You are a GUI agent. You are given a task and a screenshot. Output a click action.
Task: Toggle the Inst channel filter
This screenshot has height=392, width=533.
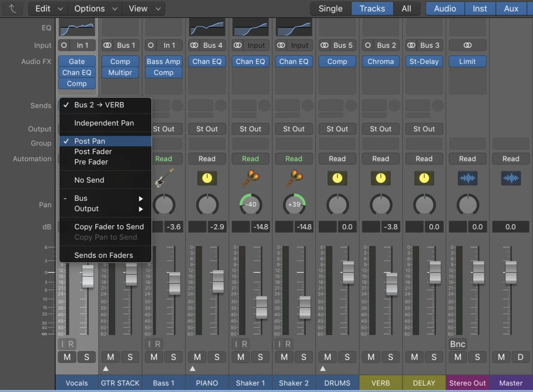[x=480, y=8]
